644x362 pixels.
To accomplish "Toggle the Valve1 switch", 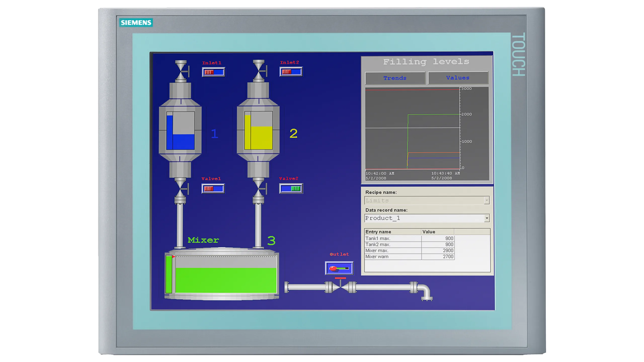I will coord(213,189).
